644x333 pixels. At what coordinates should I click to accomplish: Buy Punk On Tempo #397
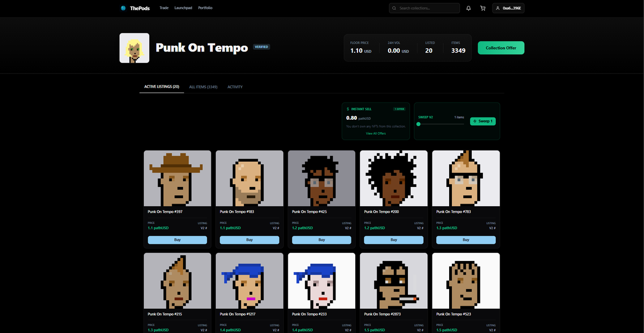click(178, 240)
